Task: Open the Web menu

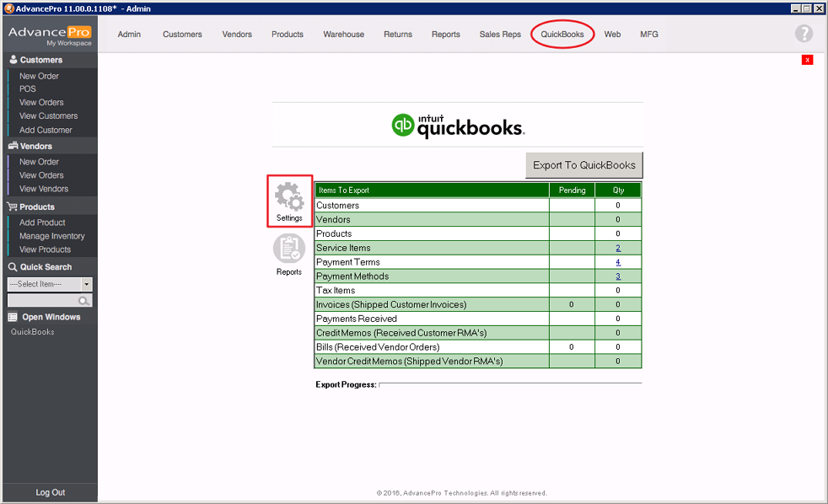Action: [x=612, y=35]
